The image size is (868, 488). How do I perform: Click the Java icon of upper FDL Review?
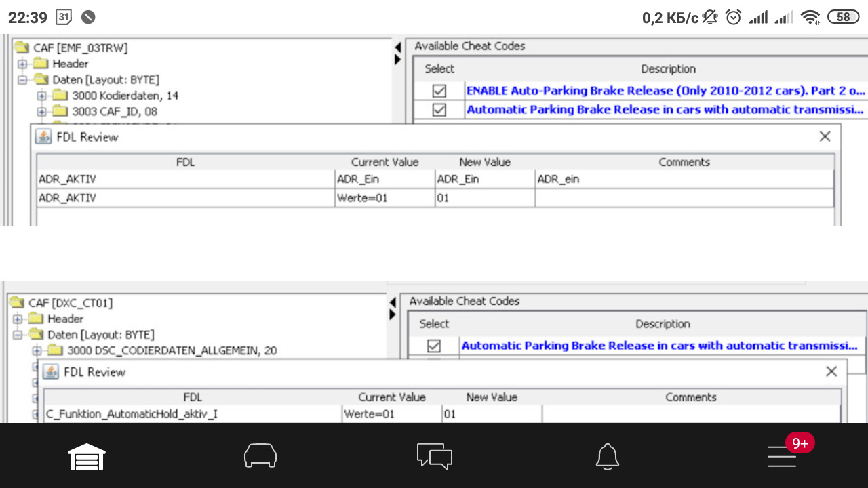coord(43,137)
